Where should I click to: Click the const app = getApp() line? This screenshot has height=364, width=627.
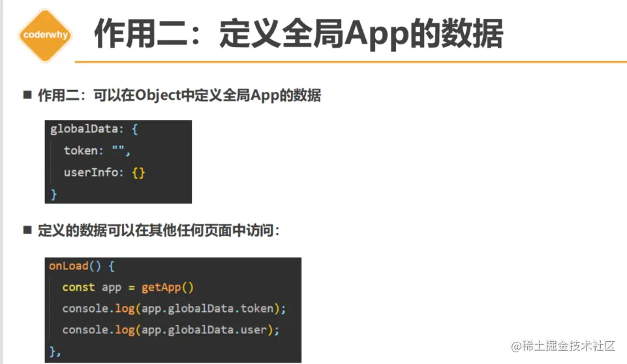coord(128,288)
